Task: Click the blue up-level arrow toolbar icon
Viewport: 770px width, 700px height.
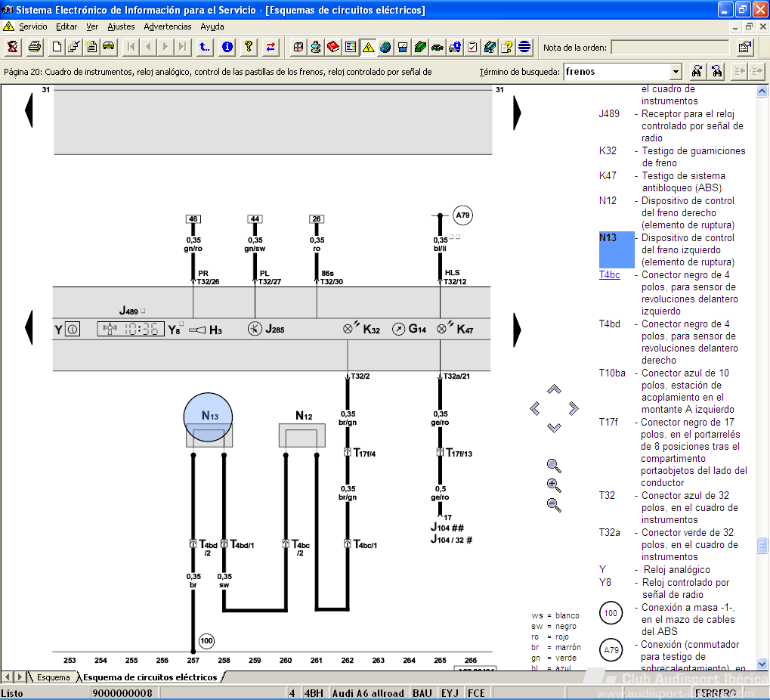Action: (x=204, y=47)
